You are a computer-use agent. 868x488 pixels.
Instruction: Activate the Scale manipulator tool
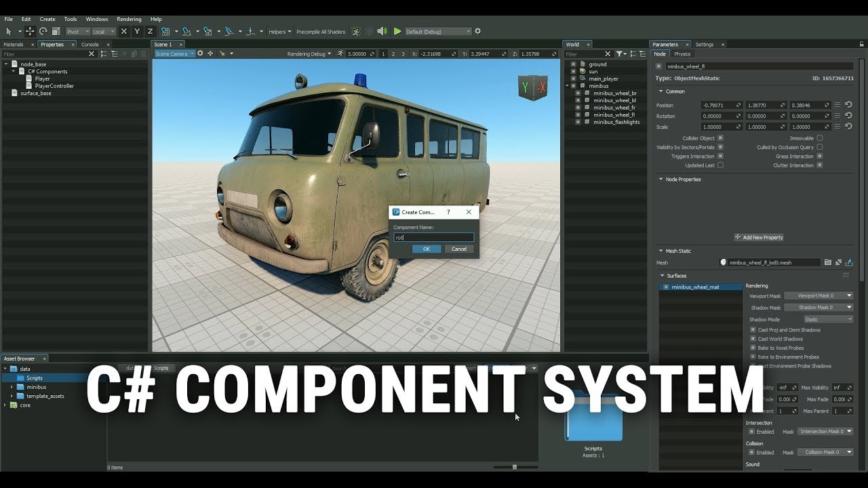click(56, 31)
